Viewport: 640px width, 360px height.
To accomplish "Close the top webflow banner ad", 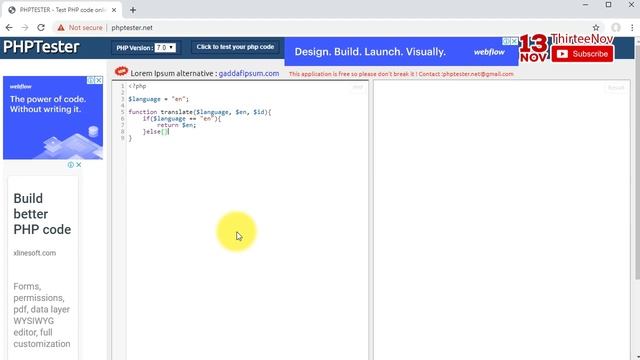I will (514, 41).
